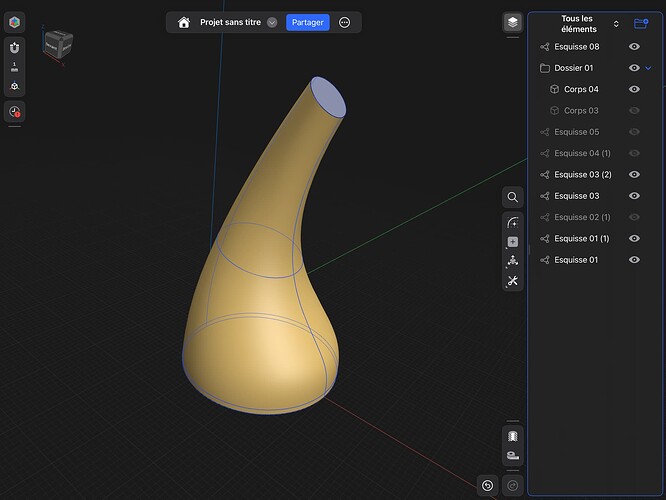Open the transform tools icon
Image resolution: width=666 pixels, height=500 pixels.
click(513, 261)
